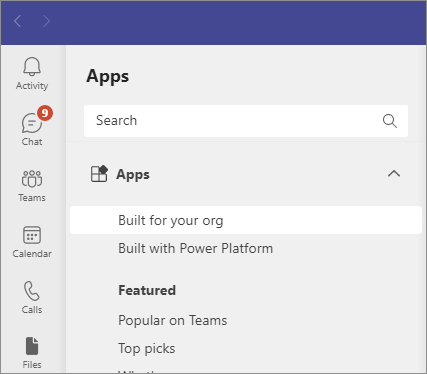The height and width of the screenshot is (374, 427).
Task: Click the forward navigation arrow
Action: 46,21
